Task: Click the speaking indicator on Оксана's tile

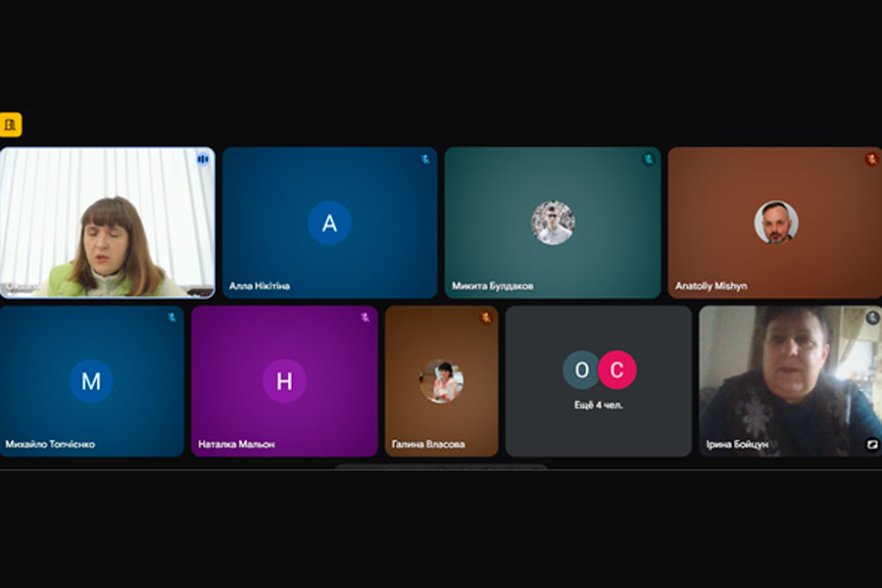Action: point(203,160)
